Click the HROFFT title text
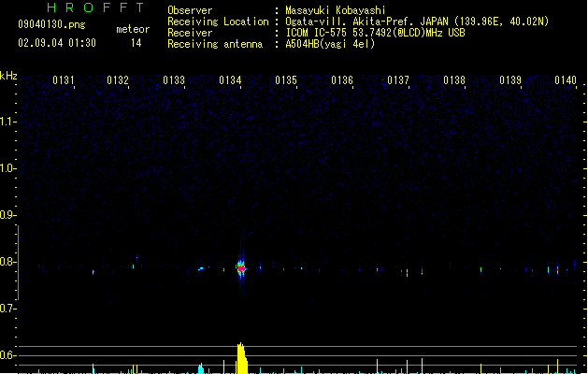588x374 pixels. pyautogui.click(x=95, y=7)
